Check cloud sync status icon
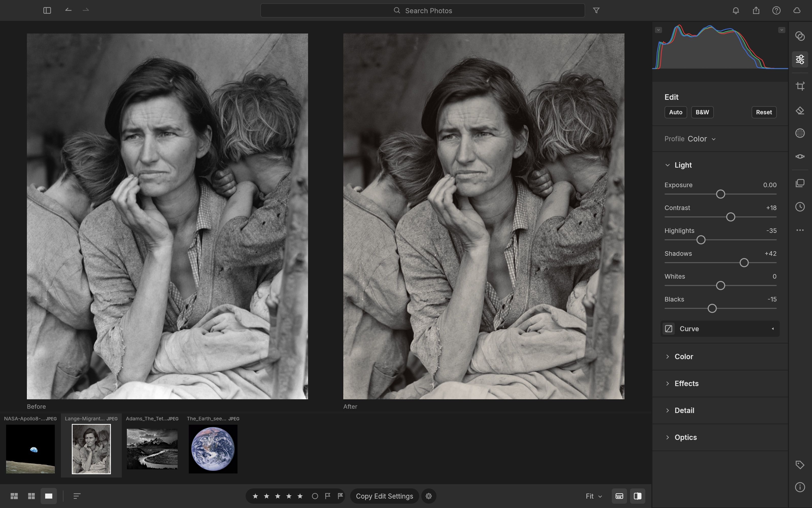Image resolution: width=812 pixels, height=508 pixels. pos(797,10)
